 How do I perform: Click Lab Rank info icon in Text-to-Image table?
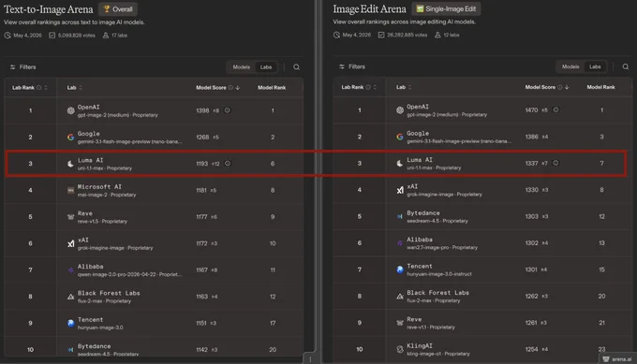(x=39, y=88)
